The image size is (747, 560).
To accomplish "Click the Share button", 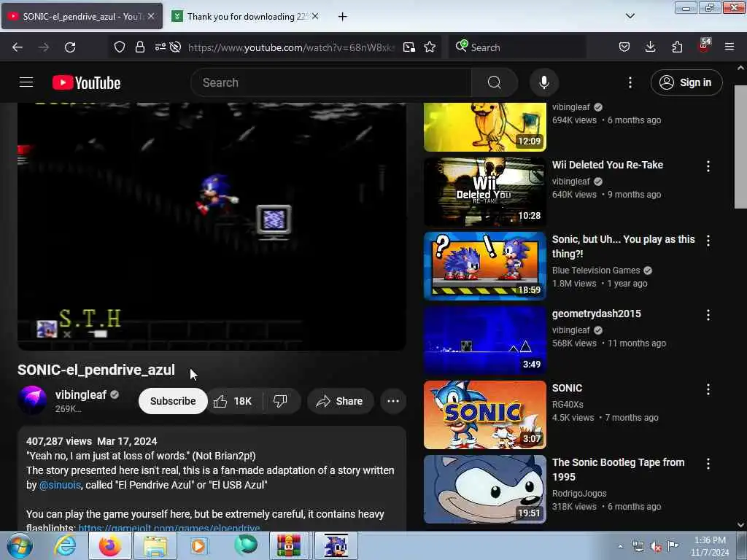I will pyautogui.click(x=340, y=401).
